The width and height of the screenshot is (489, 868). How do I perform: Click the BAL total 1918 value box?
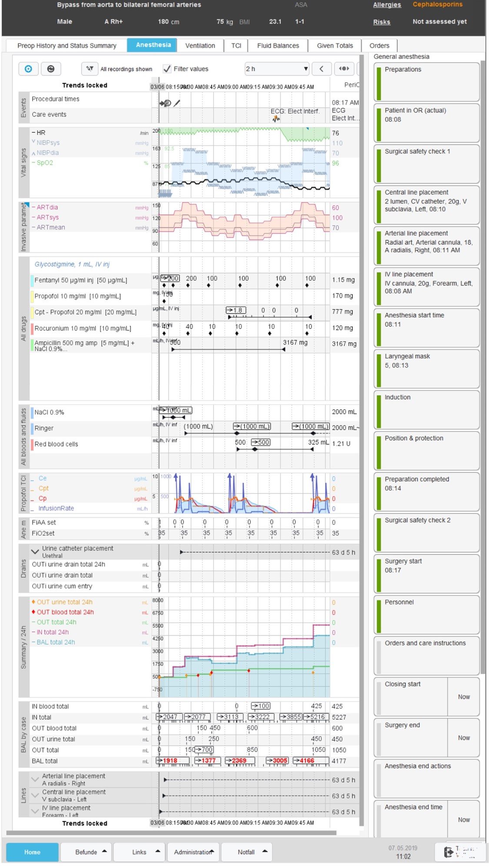click(173, 761)
